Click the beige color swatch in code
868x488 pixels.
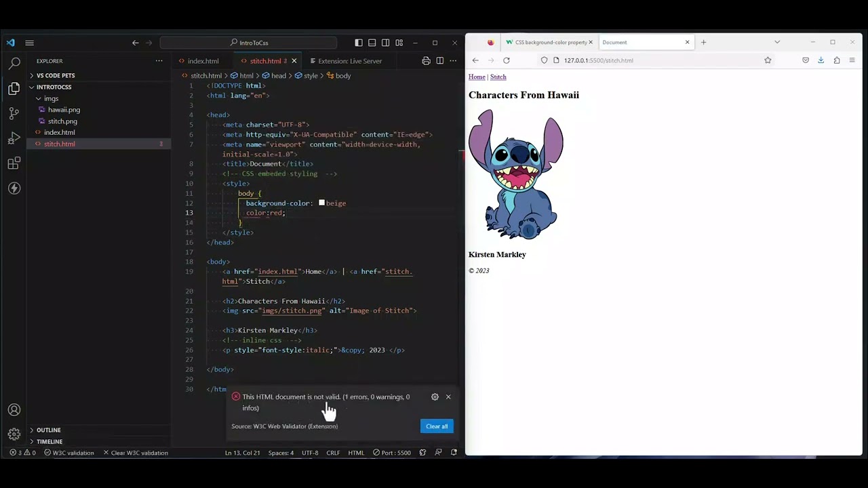(x=321, y=203)
